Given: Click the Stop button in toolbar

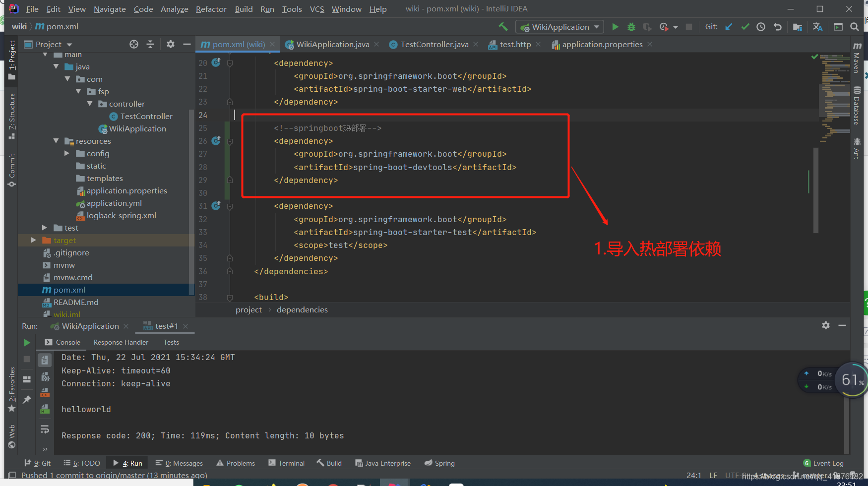Looking at the screenshot, I should [x=688, y=27].
